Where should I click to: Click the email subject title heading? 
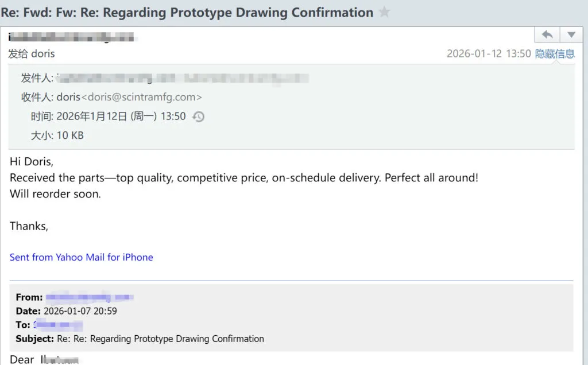(187, 12)
